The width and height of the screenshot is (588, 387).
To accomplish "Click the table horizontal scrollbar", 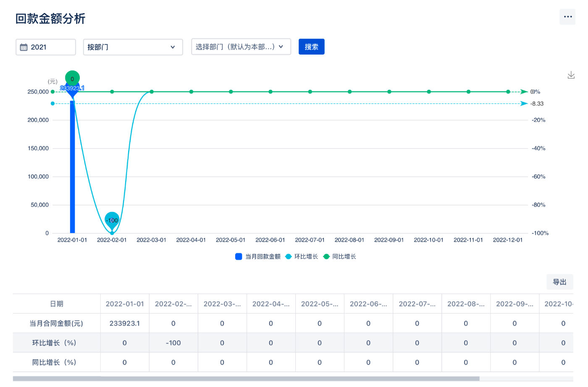I will [246, 379].
